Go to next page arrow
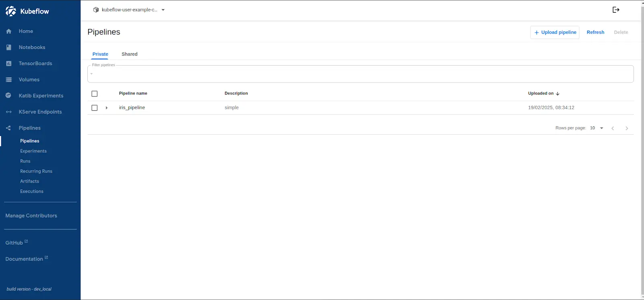Image resolution: width=644 pixels, height=300 pixels. click(x=627, y=128)
